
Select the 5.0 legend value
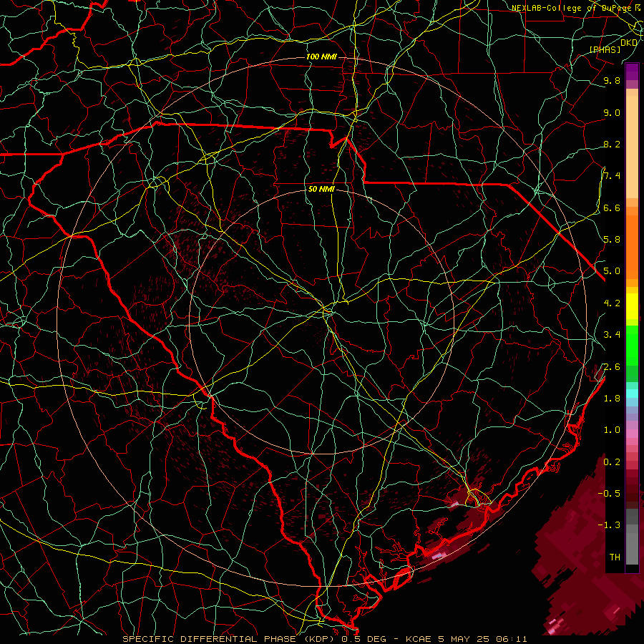pyautogui.click(x=612, y=271)
